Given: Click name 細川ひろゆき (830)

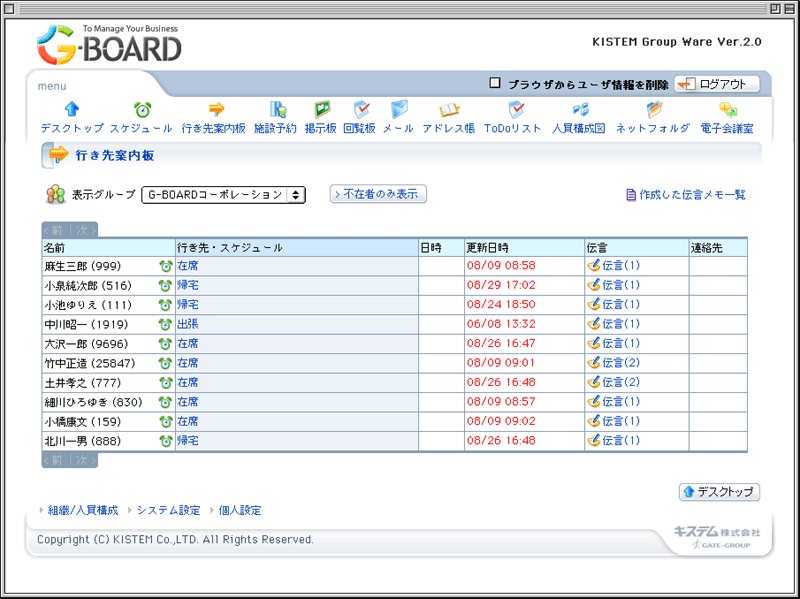Looking at the screenshot, I should [93, 402].
